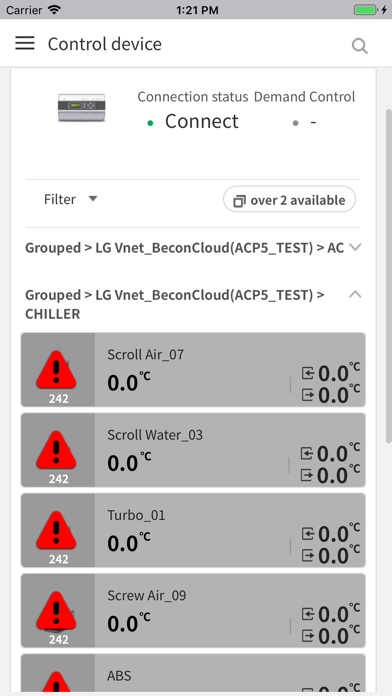Click Scroll Air_07 red warning icon
This screenshot has width=392, height=696.
(56, 370)
